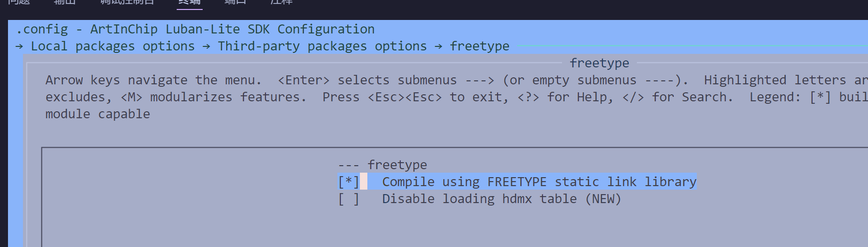Click the ArtInChip Luban-Lite SDK Configuration title
The height and width of the screenshot is (247, 868).
tap(232, 29)
